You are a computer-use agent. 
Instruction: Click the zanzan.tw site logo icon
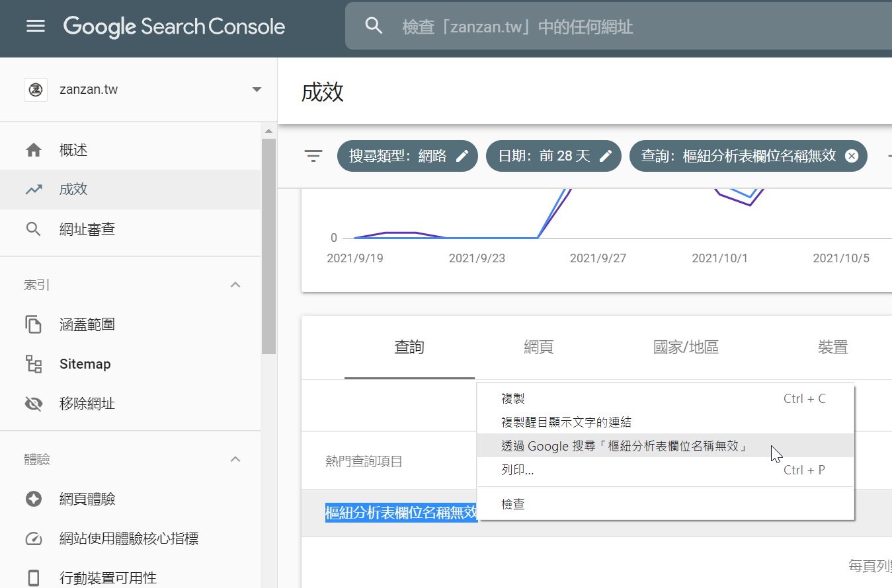pyautogui.click(x=36, y=90)
